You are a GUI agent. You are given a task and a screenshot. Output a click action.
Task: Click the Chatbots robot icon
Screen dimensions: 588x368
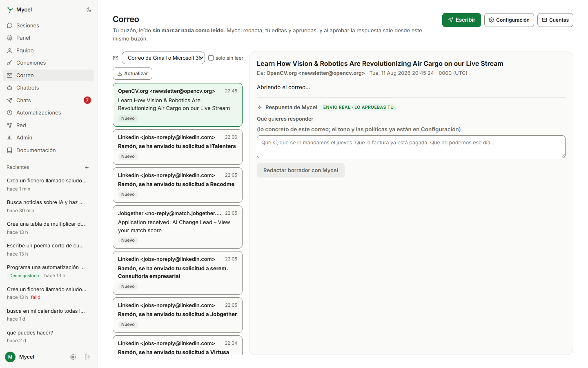[x=9, y=88]
